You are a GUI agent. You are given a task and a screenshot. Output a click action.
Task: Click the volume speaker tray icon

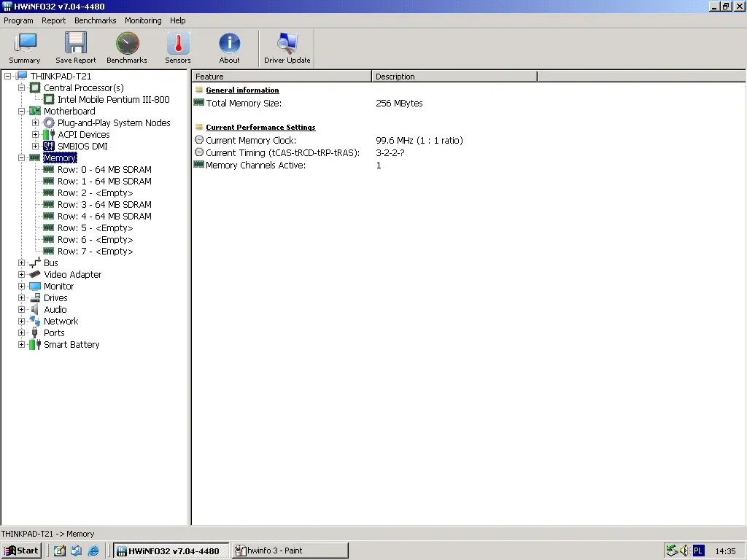tap(684, 551)
